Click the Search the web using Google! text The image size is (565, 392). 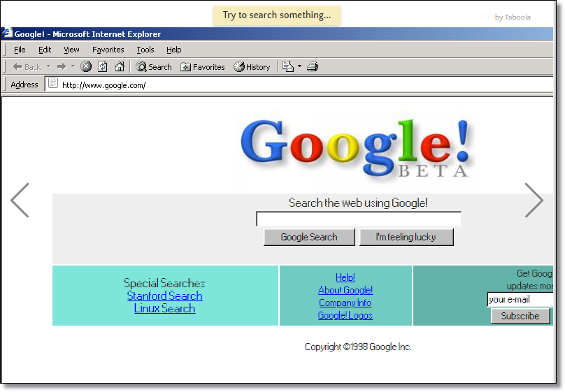click(358, 203)
